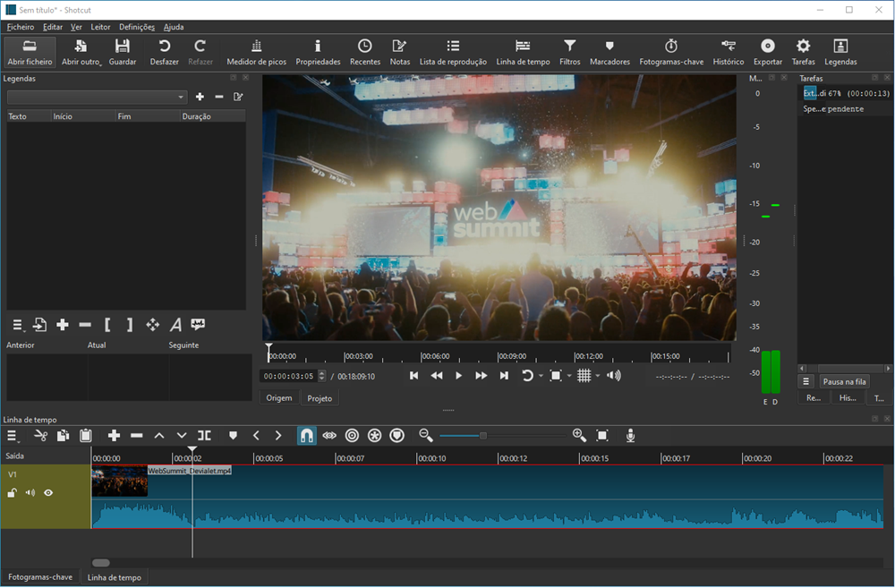Click the timeline append plus icon

pyautogui.click(x=114, y=436)
